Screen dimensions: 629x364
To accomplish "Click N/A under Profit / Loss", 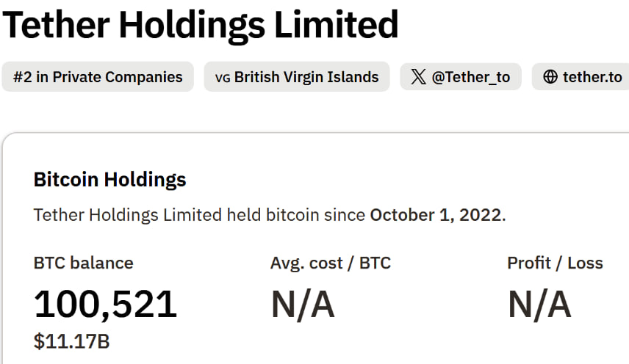I will [x=539, y=304].
